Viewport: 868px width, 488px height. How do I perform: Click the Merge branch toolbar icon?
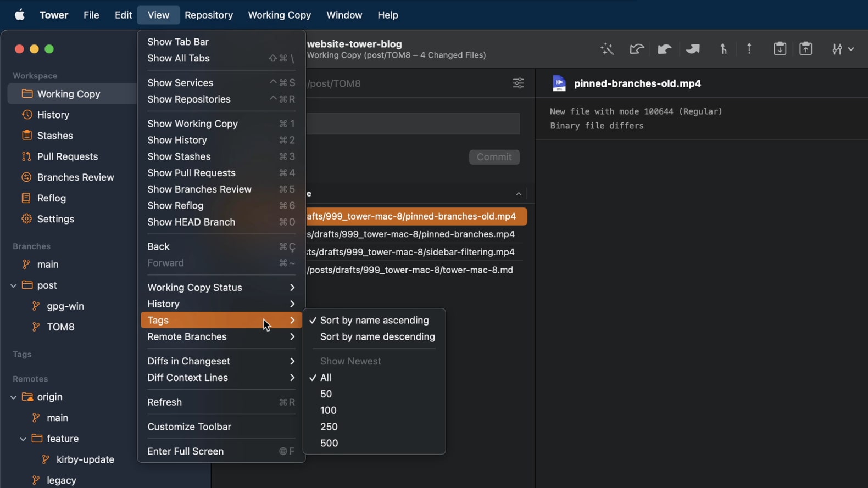[724, 49]
